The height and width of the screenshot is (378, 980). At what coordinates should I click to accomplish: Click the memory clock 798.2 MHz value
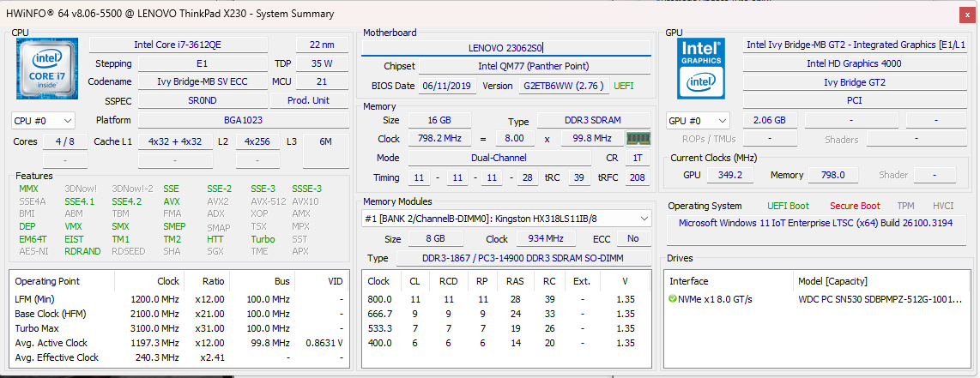pos(439,139)
